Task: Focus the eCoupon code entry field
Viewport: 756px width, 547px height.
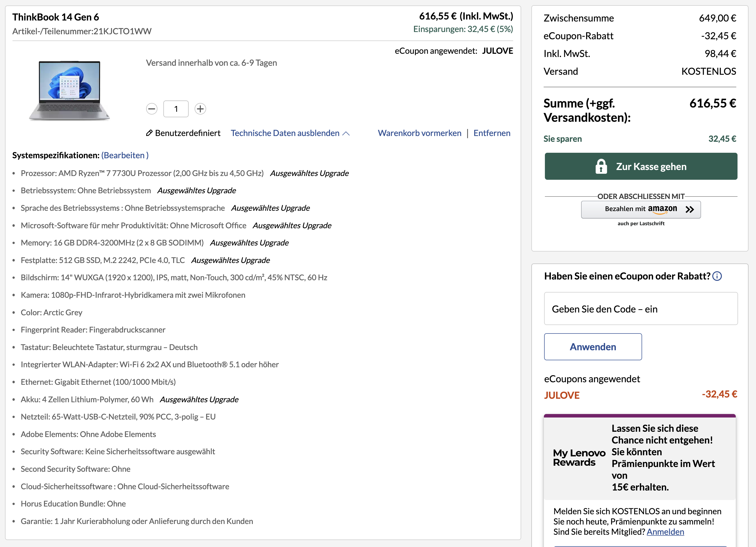Action: click(641, 309)
